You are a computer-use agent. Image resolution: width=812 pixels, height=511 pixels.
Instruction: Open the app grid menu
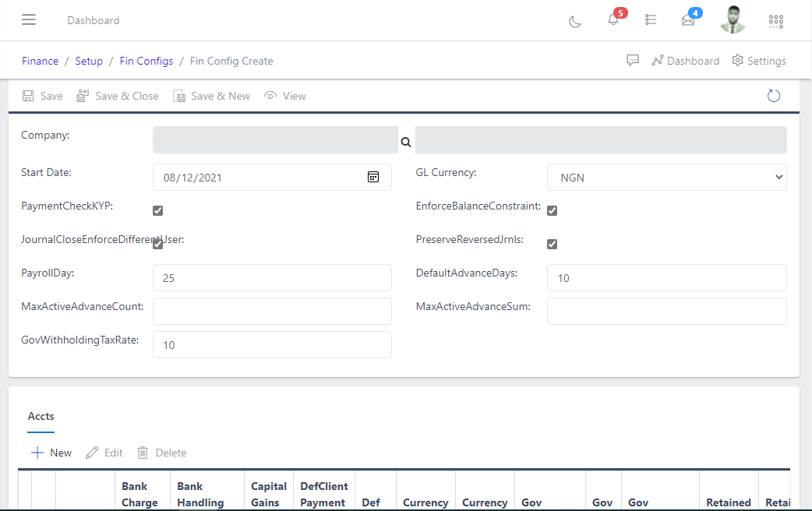pos(775,21)
